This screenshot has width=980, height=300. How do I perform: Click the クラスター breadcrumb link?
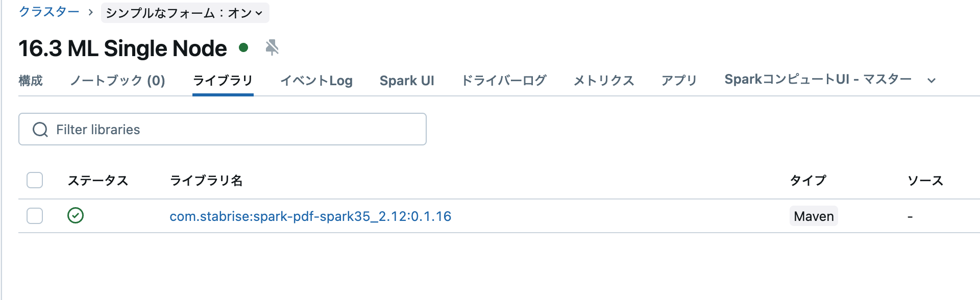coord(48,13)
